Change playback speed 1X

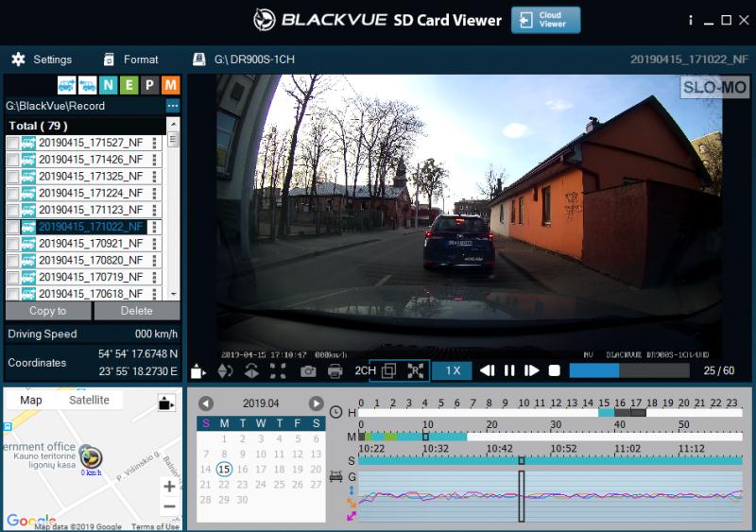tap(453, 371)
